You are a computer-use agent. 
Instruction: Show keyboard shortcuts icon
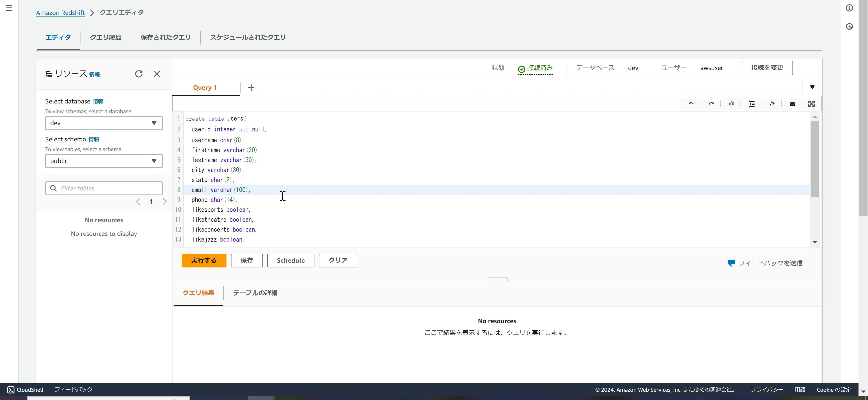coord(793,104)
